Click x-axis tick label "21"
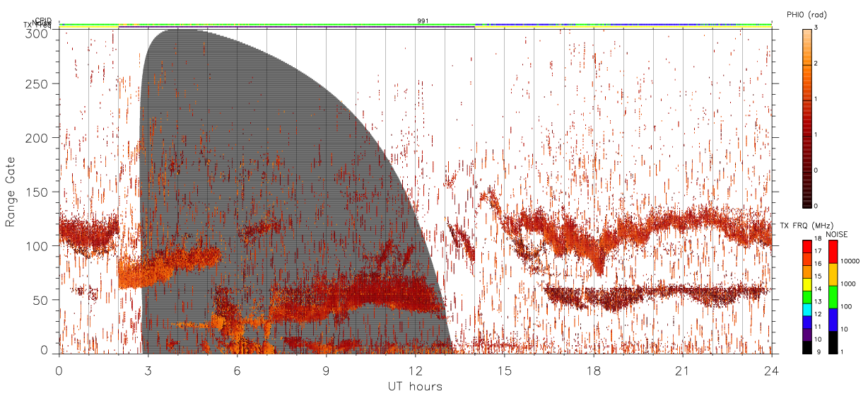This screenshot has height=401, width=868. tap(683, 370)
